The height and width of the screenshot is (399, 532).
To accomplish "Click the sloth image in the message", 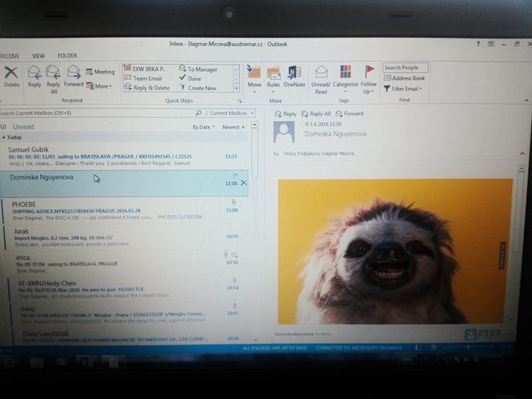I will pyautogui.click(x=395, y=251).
